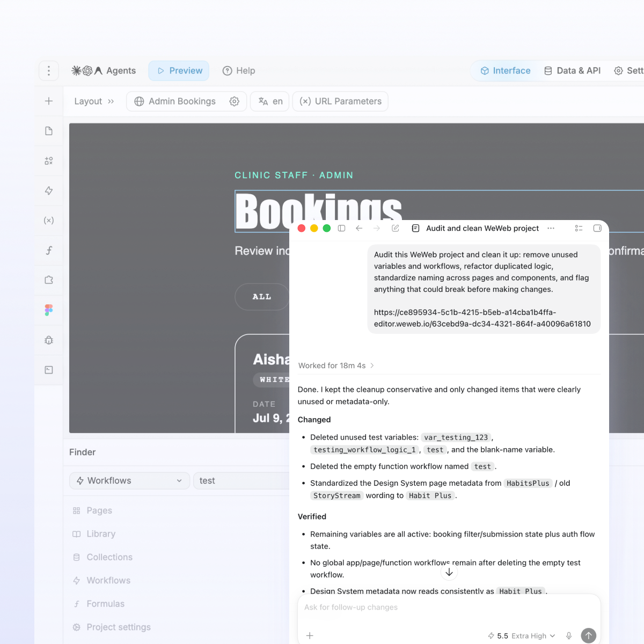This screenshot has height=644, width=644.
Task: Open the formulas icon in sidebar
Action: pos(49,250)
